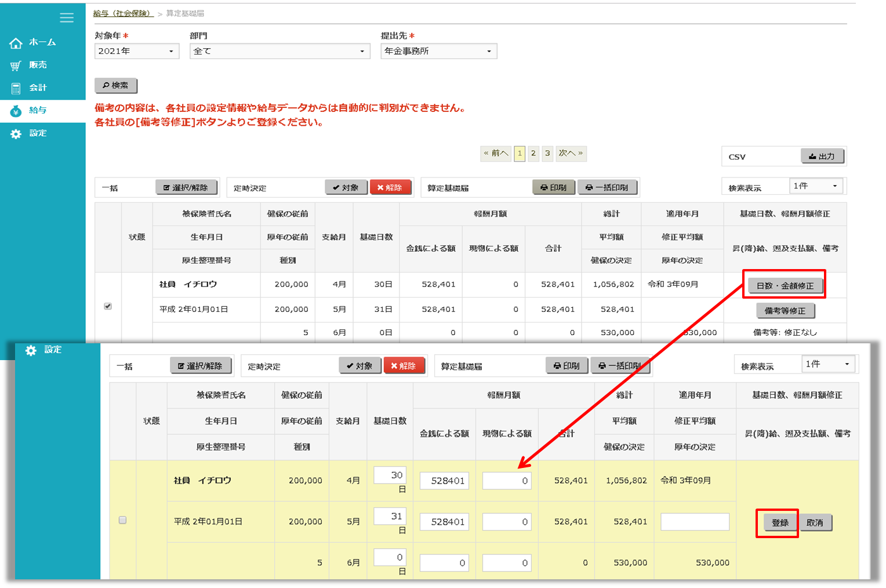Tick the unchecked checkbox in yellow edit row
886x588 pixels.
click(122, 520)
